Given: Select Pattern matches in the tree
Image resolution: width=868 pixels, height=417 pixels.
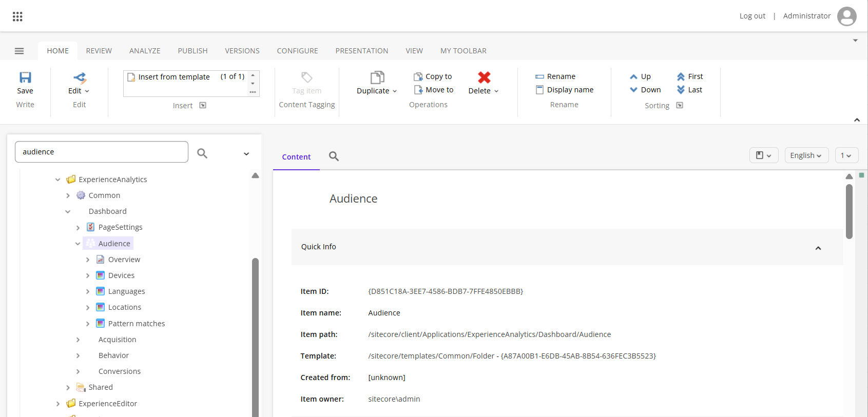Looking at the screenshot, I should click(x=137, y=324).
